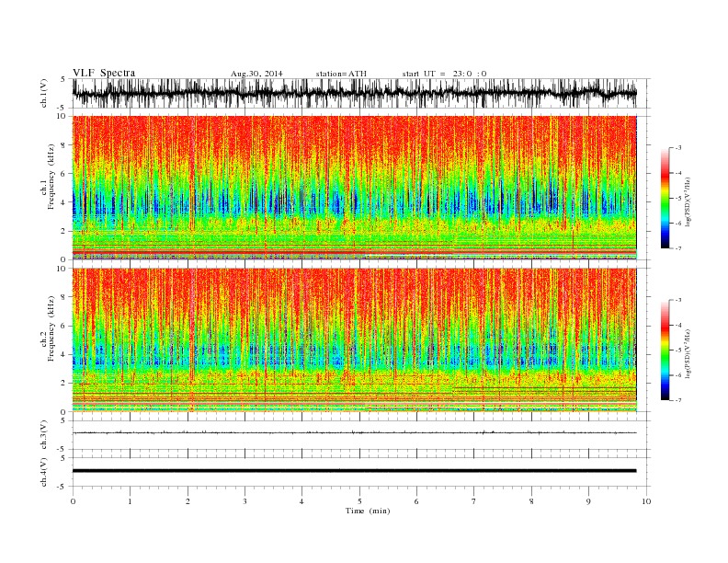
Task: Click the "8" minute time tick label
Action: (x=531, y=501)
